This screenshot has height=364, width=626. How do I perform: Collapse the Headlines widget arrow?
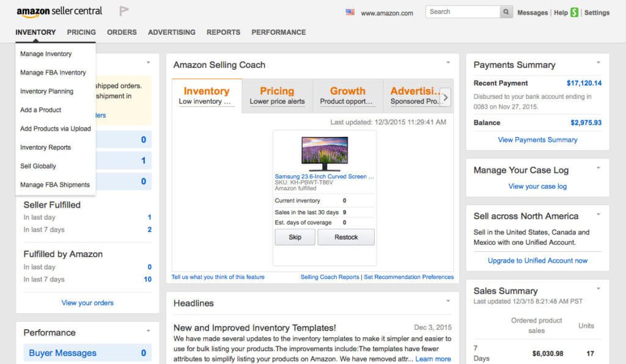448,301
